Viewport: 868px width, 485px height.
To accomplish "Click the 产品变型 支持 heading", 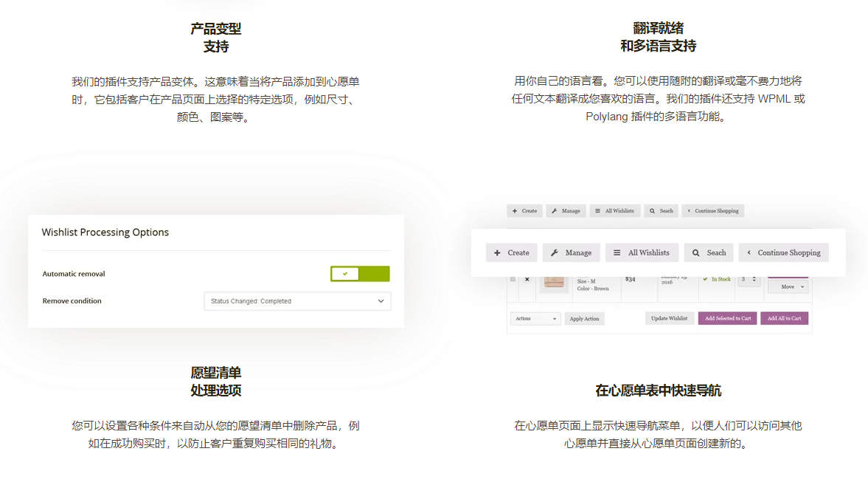I will [216, 38].
